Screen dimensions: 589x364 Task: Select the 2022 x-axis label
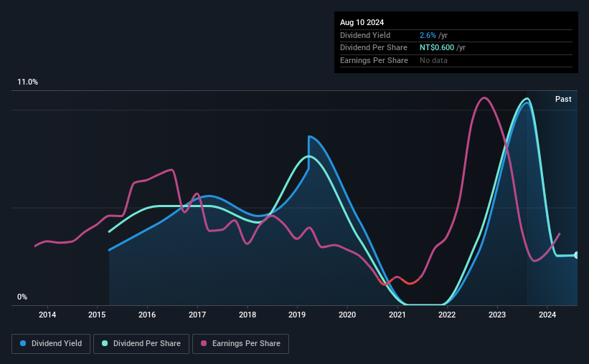click(447, 315)
